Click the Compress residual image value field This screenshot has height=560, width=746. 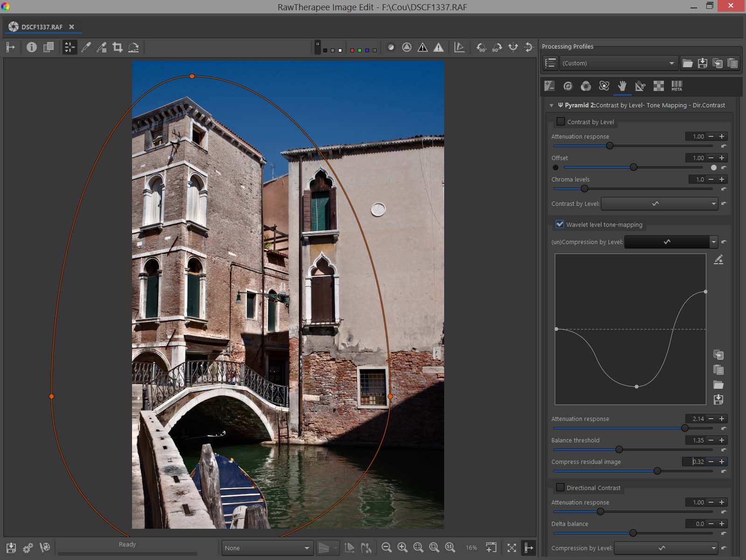(695, 462)
